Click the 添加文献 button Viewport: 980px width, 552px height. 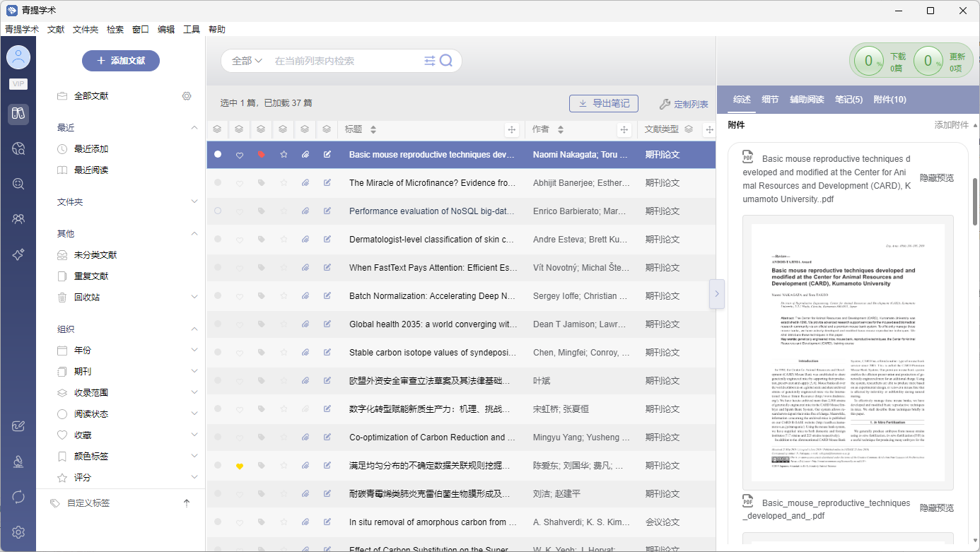pos(121,61)
